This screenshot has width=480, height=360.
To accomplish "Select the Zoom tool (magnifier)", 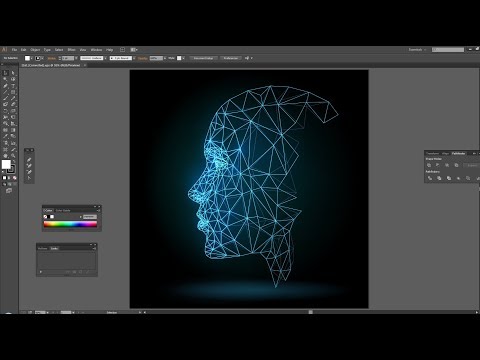I will [x=13, y=156].
